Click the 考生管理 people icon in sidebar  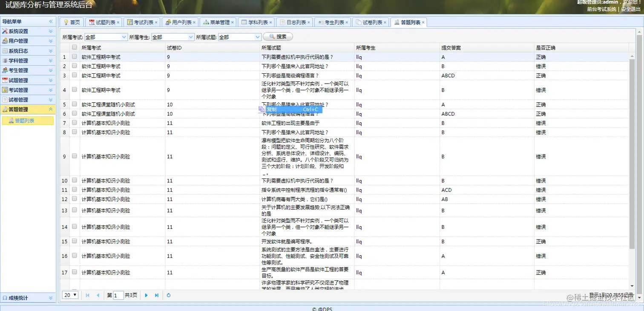coord(5,70)
